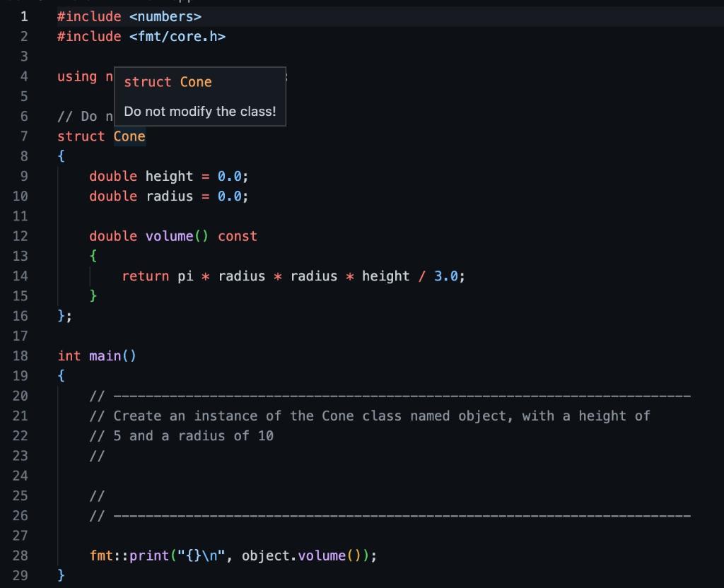Select the main() function name

pyautogui.click(x=105, y=355)
